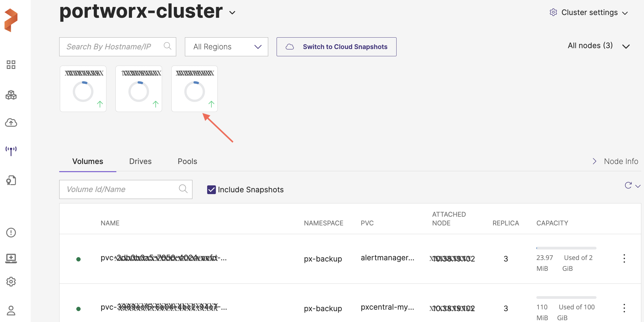Click the antenna broadcast icon in sidebar

[11, 150]
